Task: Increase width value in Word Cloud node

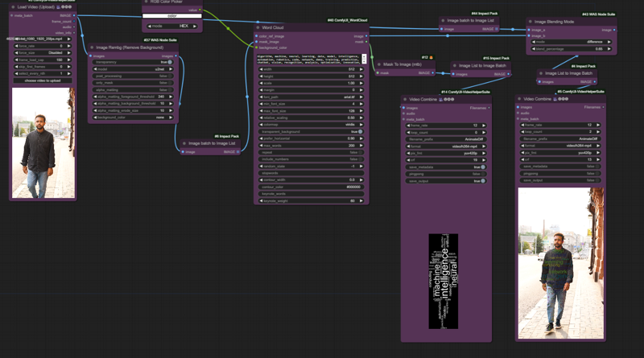Action: (x=361, y=69)
